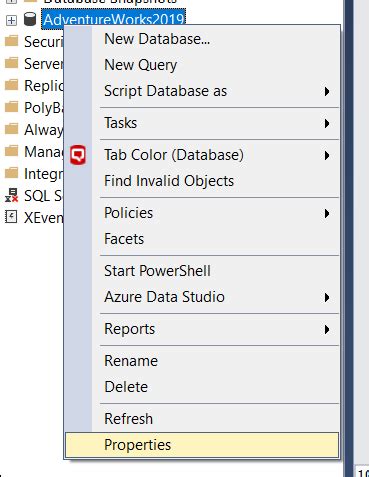
Task: Click the Management folder icon
Action: point(11,151)
